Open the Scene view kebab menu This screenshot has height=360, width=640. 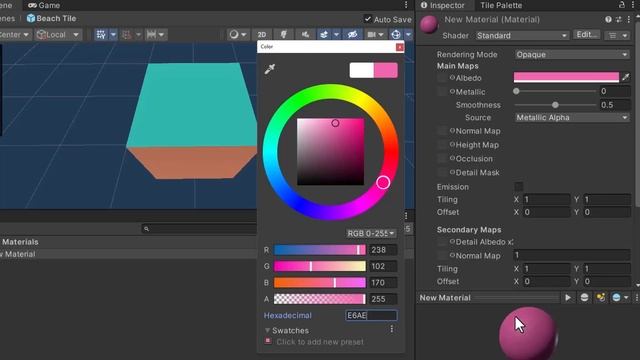click(406, 4)
